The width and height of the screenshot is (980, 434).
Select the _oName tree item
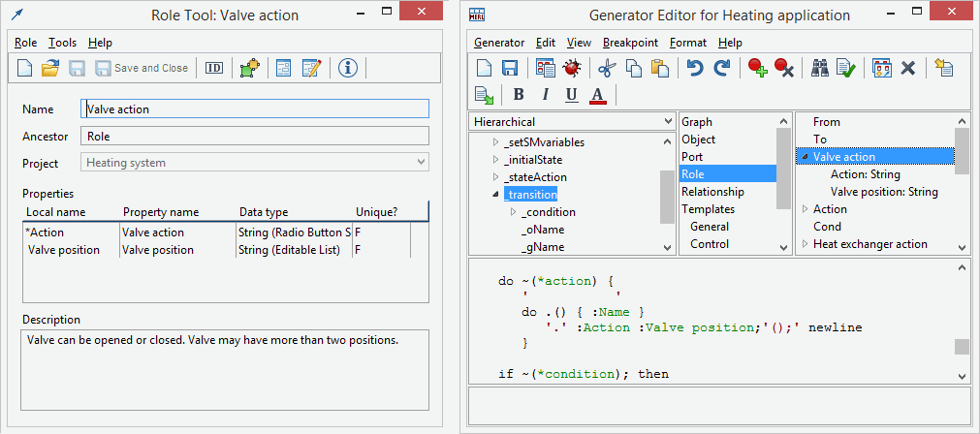pyautogui.click(x=543, y=230)
